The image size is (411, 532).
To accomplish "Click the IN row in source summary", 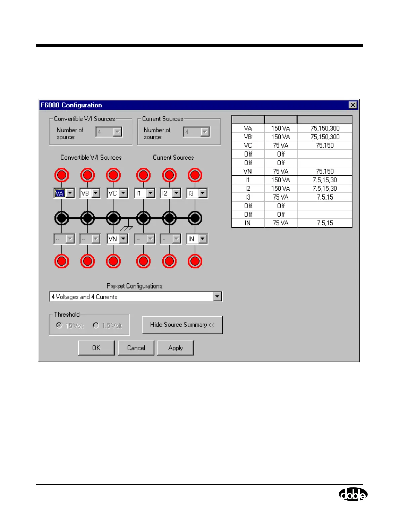I will point(292,223).
